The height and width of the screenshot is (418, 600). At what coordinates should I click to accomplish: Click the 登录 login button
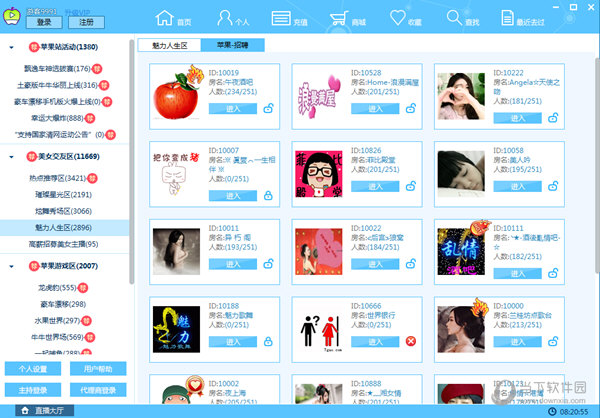(x=44, y=22)
